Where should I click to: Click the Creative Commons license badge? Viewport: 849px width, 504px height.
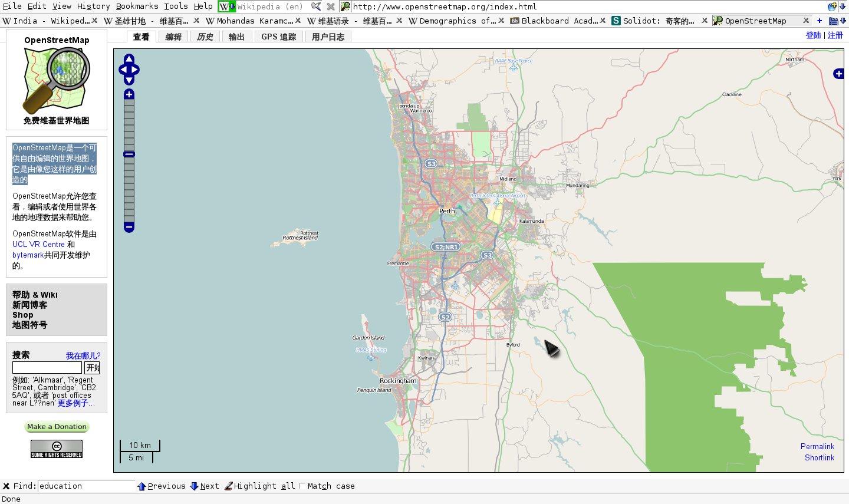coord(57,449)
